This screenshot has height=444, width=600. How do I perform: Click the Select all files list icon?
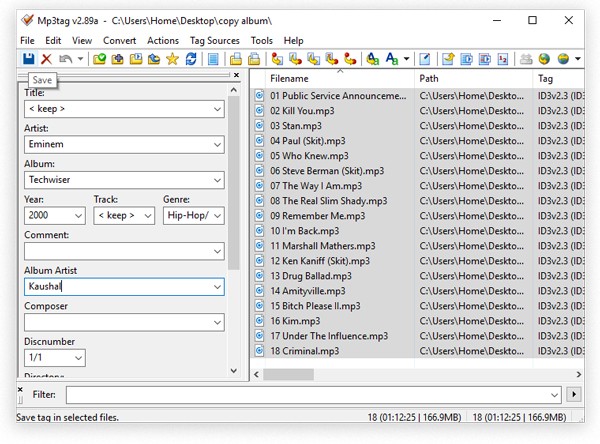213,59
